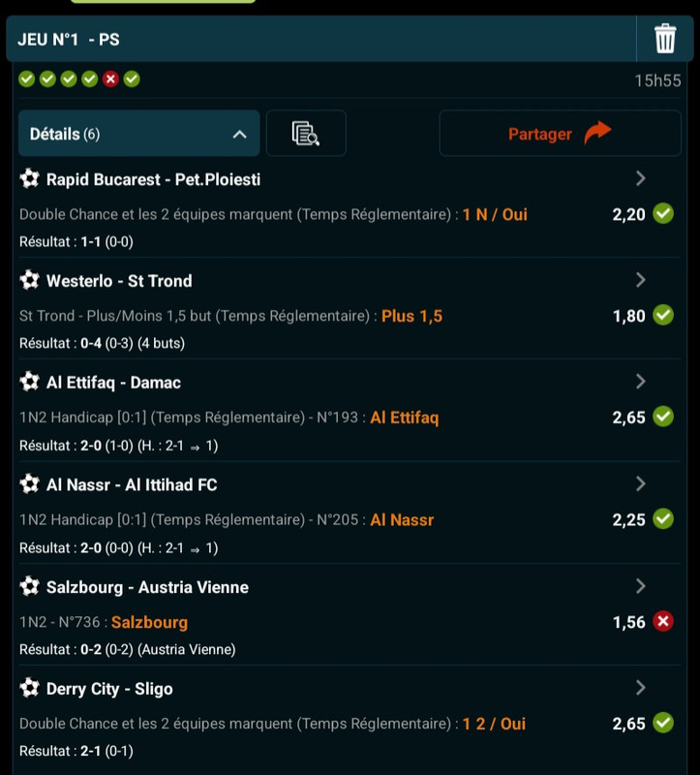The height and width of the screenshot is (775, 700).
Task: Share the bet via Partager button
Action: point(560,134)
